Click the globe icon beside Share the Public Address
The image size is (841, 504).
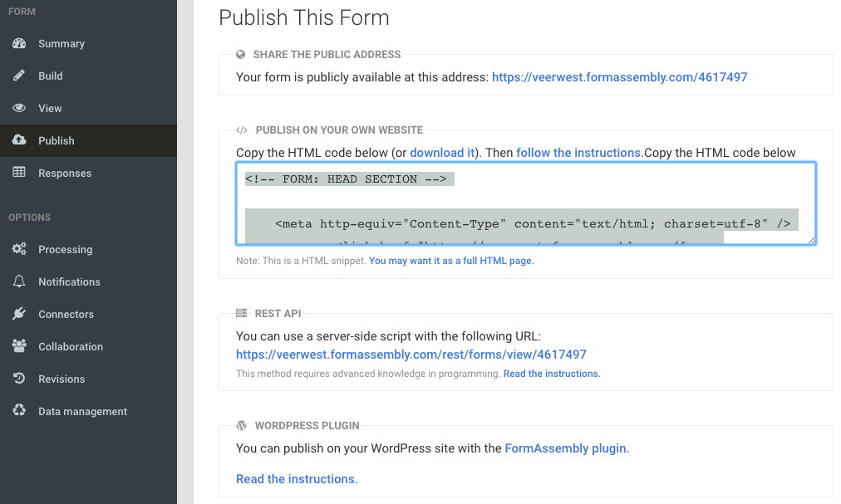241,54
